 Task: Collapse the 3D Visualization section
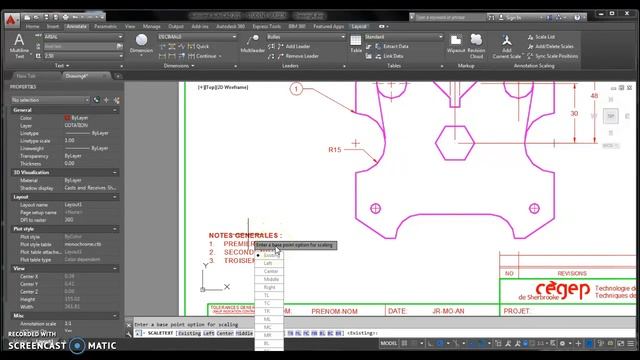pos(115,173)
